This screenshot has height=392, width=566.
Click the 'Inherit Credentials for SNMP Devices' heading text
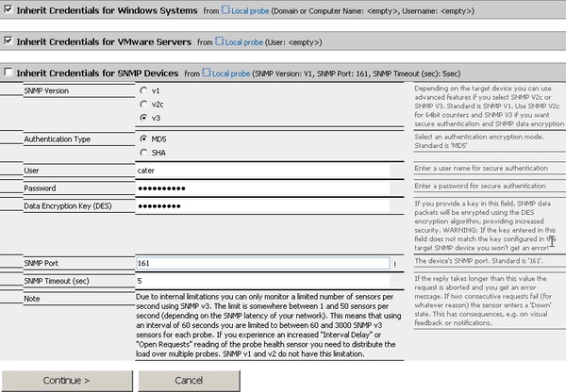97,73
